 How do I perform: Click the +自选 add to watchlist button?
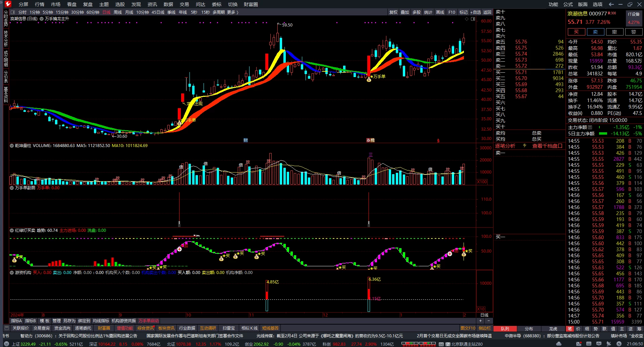point(476,12)
